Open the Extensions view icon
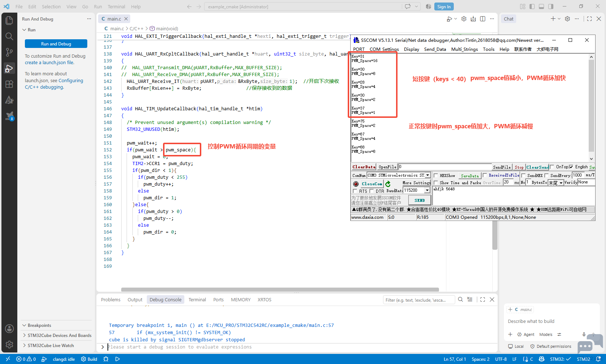Image resolution: width=606 pixels, height=364 pixels. 9,84
